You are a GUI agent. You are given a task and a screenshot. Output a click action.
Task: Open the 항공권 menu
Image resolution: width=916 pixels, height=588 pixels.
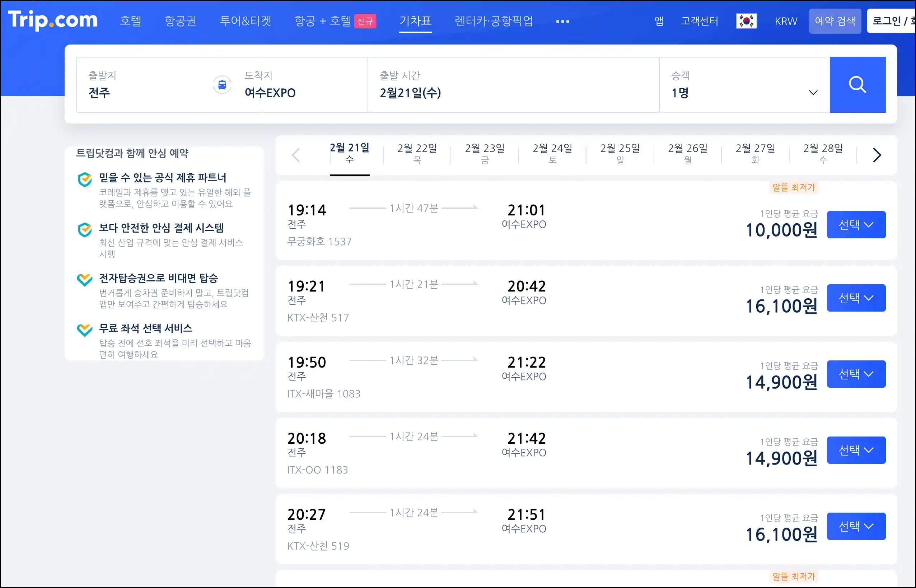(181, 21)
